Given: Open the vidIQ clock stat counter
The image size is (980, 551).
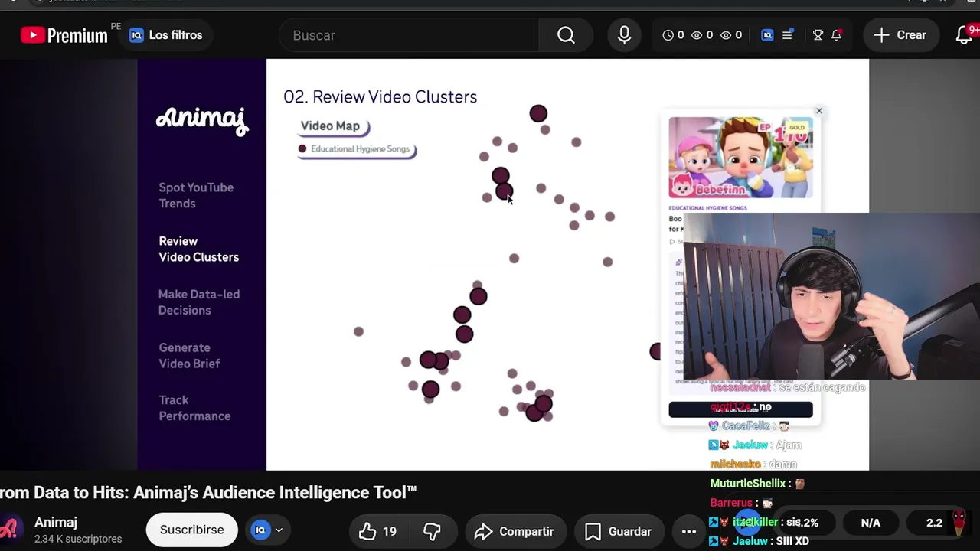Looking at the screenshot, I should 673,35.
